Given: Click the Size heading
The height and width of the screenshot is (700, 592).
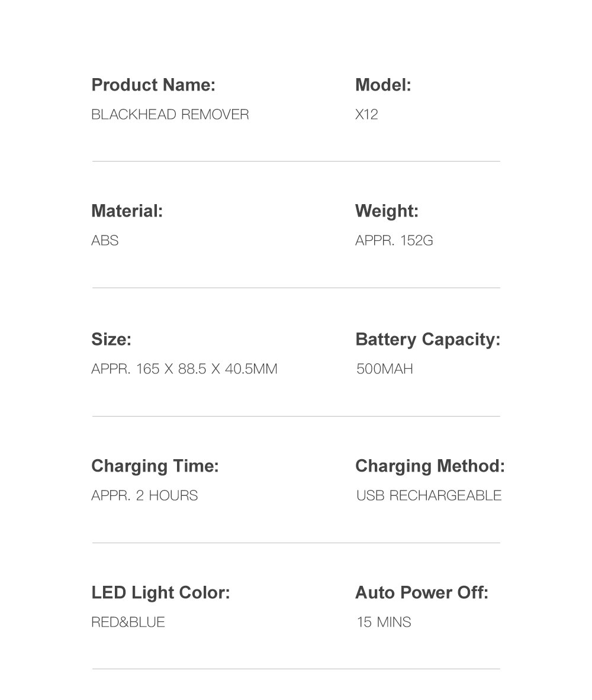Looking at the screenshot, I should click(x=111, y=340).
